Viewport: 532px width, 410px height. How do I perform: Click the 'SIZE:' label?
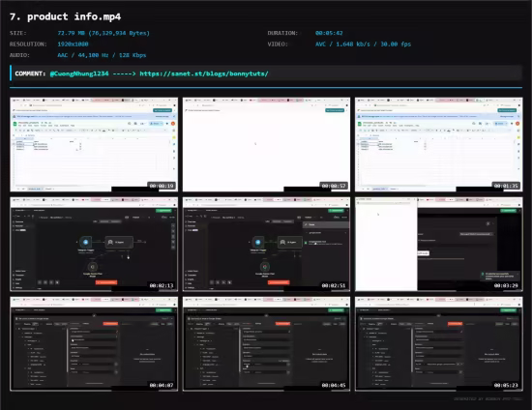pyautogui.click(x=18, y=33)
